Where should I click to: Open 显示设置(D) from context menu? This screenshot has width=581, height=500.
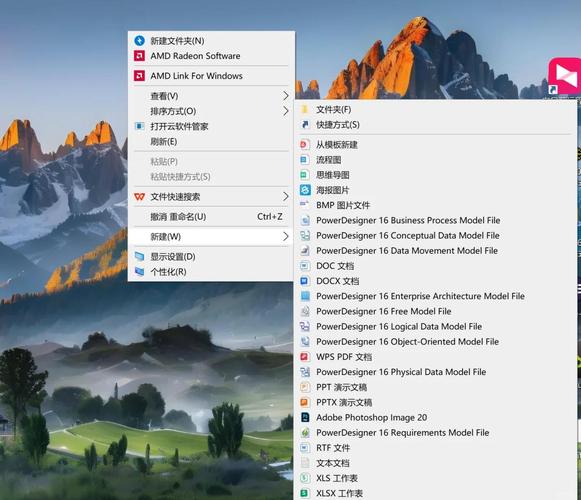[x=211, y=256]
